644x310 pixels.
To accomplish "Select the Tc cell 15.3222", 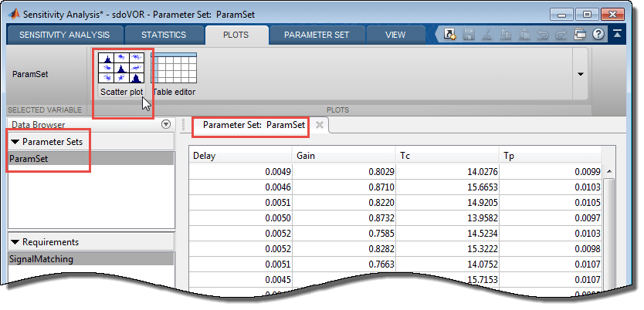I will click(x=447, y=249).
